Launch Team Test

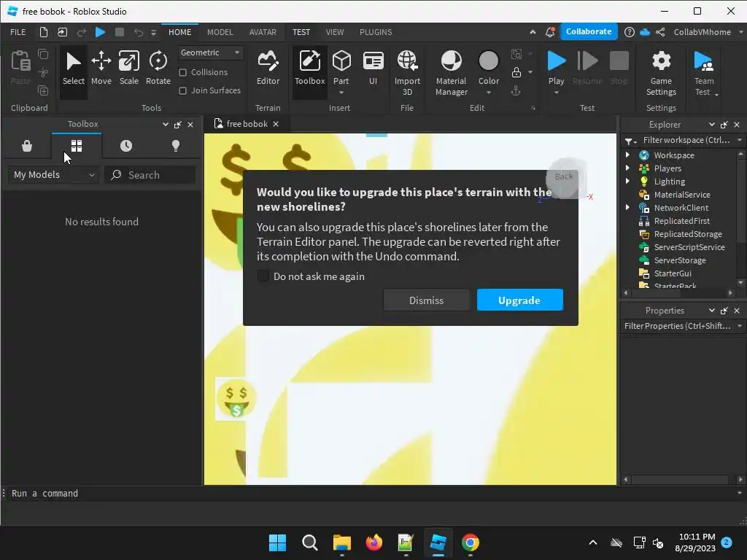(704, 73)
